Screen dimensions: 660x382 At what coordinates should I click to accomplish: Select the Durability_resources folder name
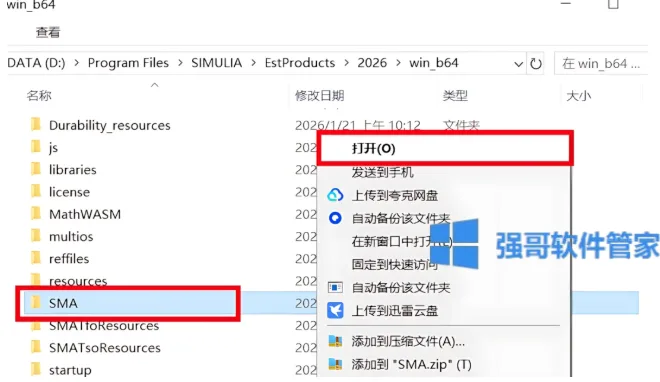pos(109,125)
